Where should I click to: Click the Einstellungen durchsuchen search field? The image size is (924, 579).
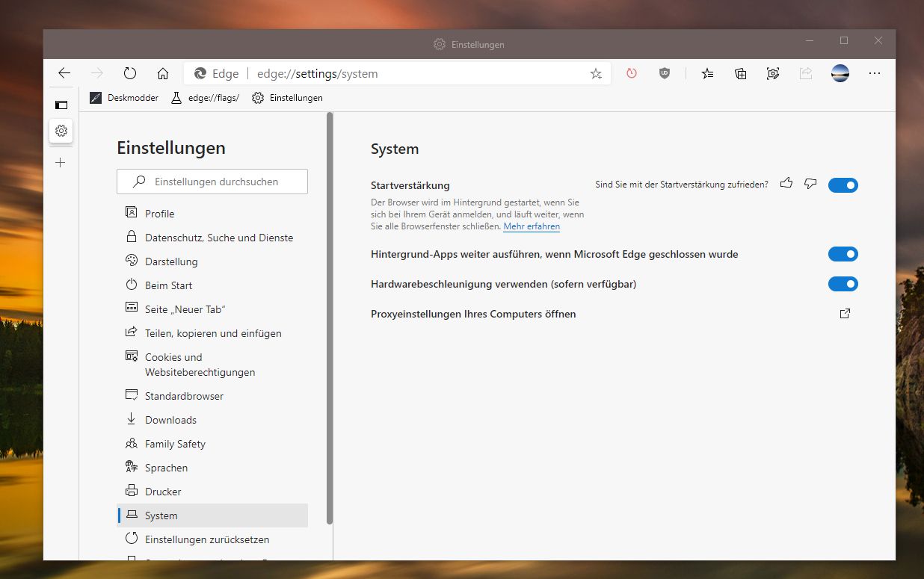pos(212,182)
